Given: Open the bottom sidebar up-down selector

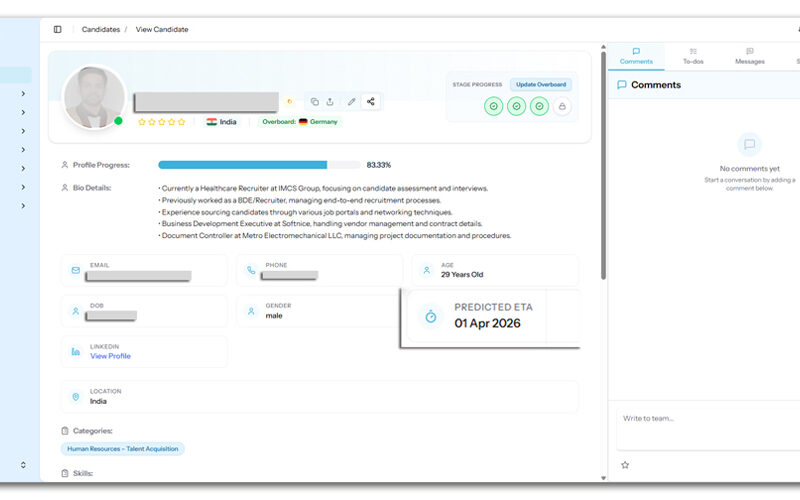Looking at the screenshot, I should (23, 465).
